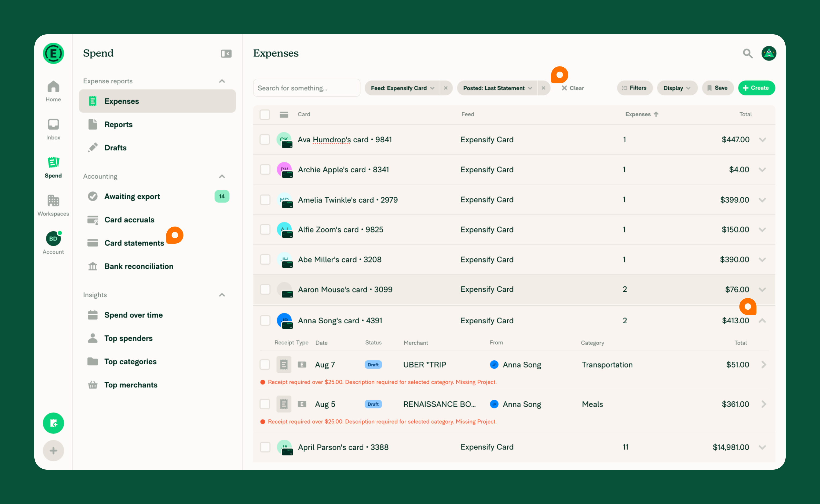Click the Expensify logo icon
This screenshot has height=504, width=820.
click(x=53, y=53)
